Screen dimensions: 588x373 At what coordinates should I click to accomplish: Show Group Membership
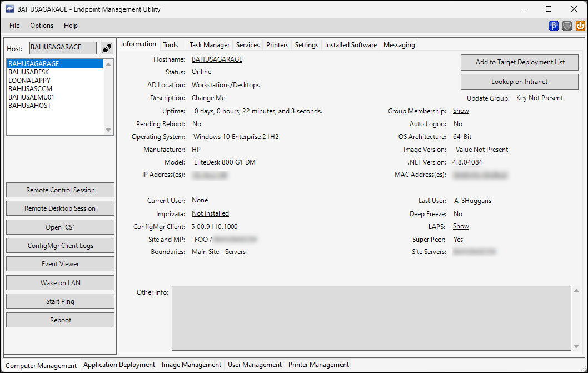click(x=461, y=111)
